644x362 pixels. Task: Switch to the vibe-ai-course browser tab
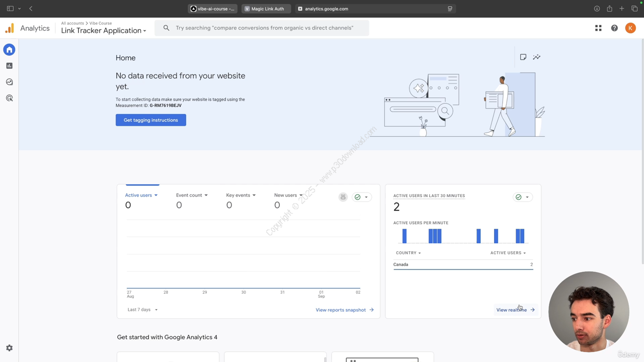click(x=213, y=9)
